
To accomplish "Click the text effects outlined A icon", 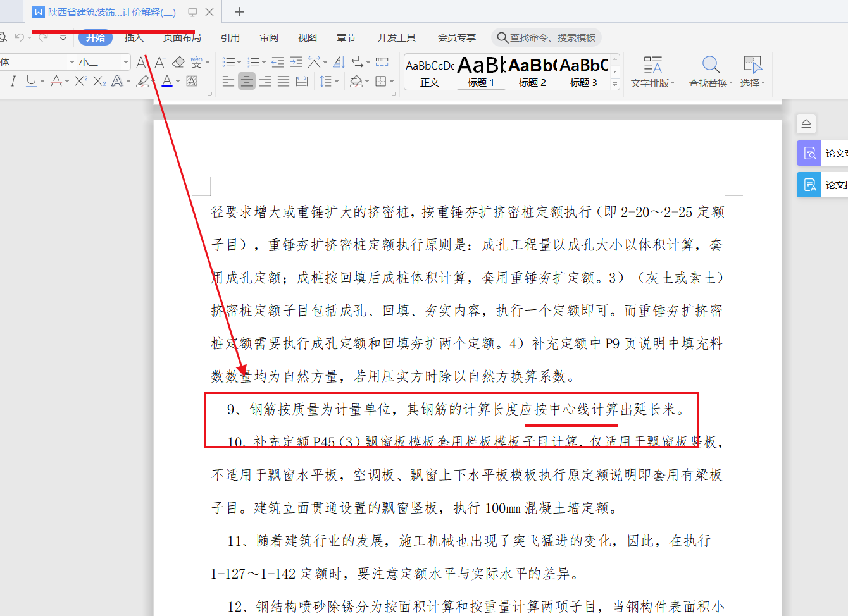I will [117, 81].
